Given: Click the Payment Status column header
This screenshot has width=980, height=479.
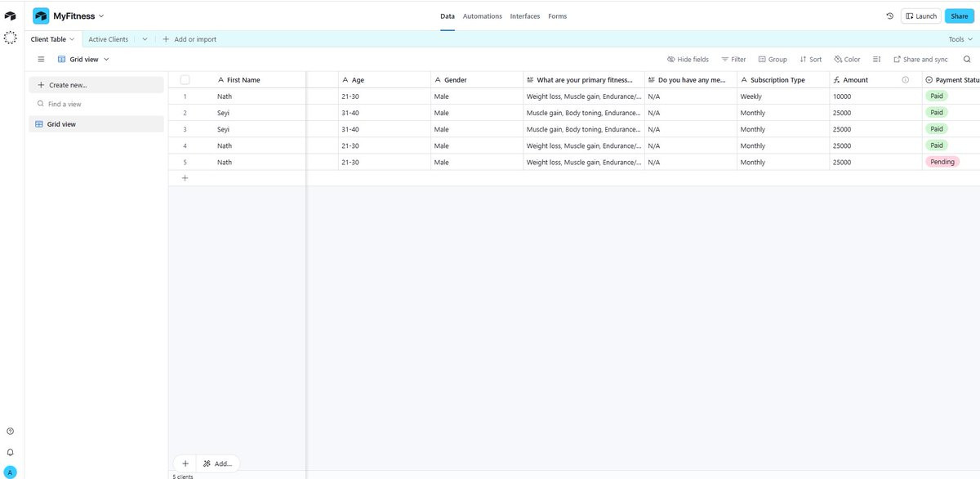Looking at the screenshot, I should 951,80.
